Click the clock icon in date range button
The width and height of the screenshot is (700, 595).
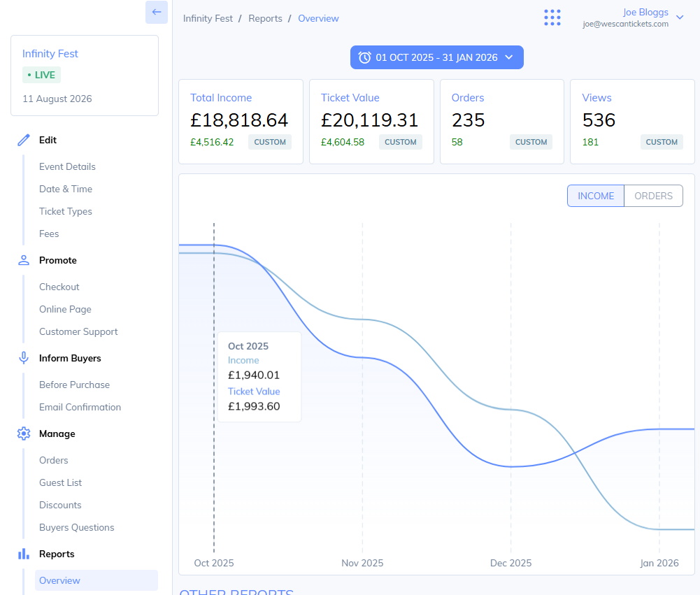pyautogui.click(x=364, y=57)
